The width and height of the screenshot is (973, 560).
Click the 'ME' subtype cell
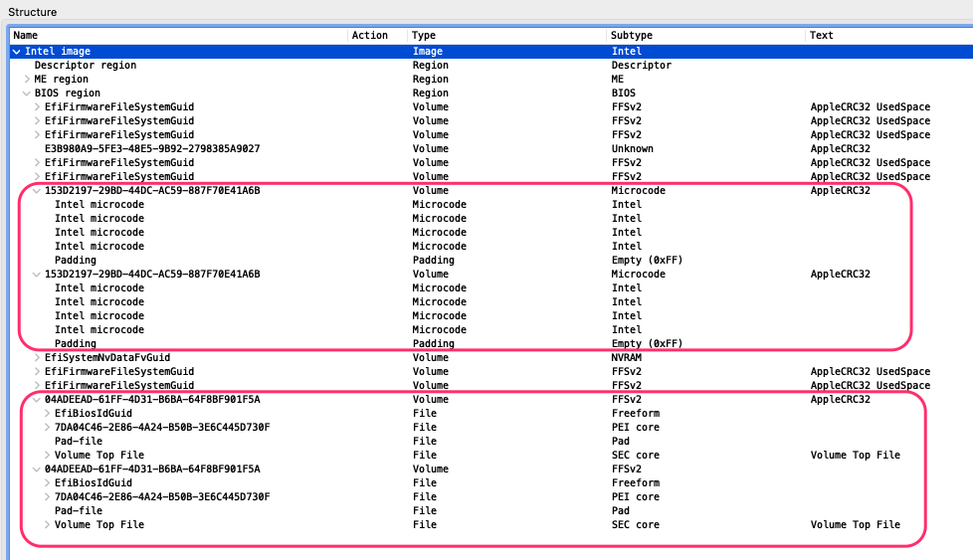click(x=618, y=80)
